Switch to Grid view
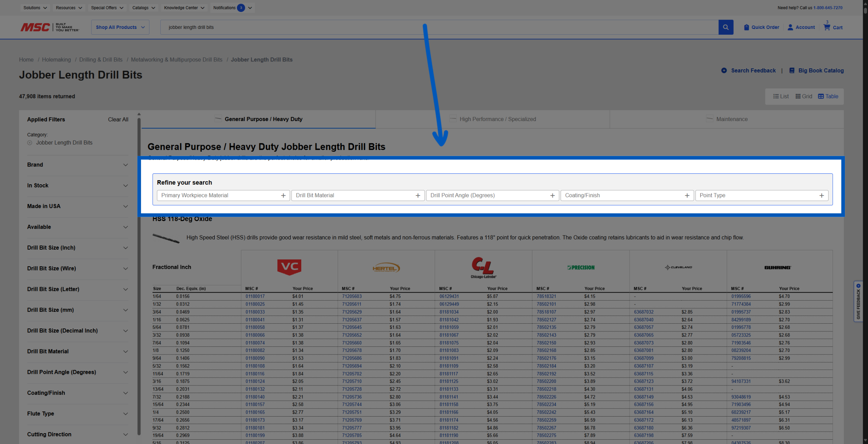The height and width of the screenshot is (444, 868). (x=804, y=96)
